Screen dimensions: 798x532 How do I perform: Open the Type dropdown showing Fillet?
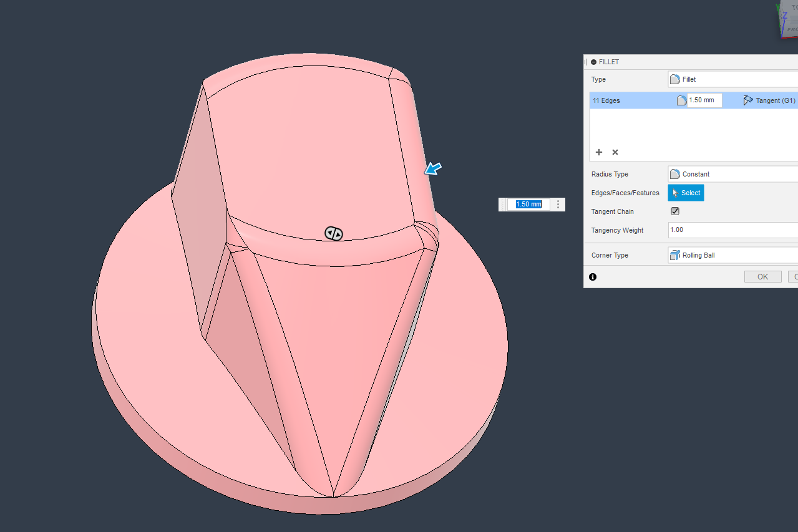733,79
